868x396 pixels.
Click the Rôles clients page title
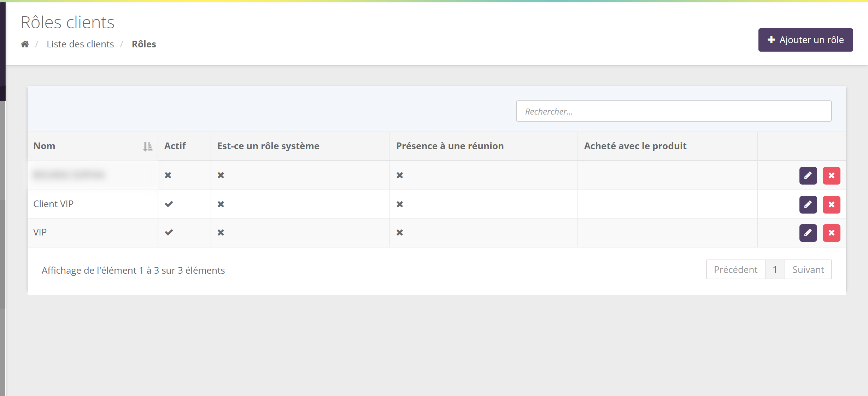click(x=68, y=22)
